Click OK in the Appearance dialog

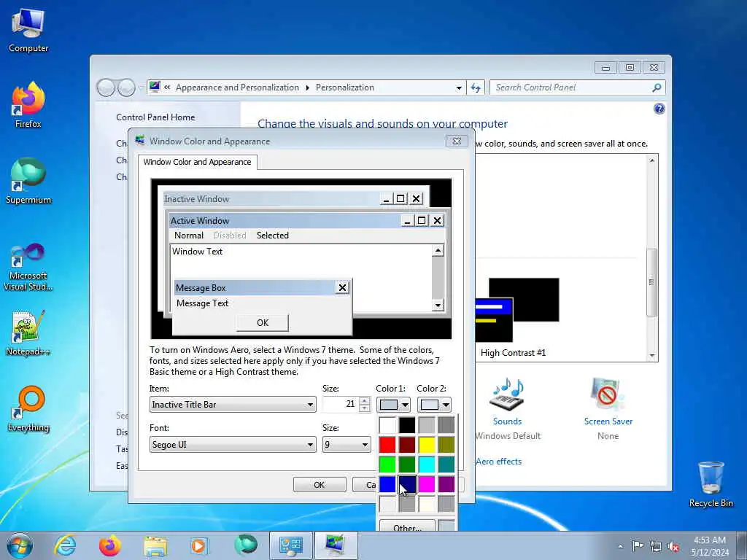[x=320, y=485]
